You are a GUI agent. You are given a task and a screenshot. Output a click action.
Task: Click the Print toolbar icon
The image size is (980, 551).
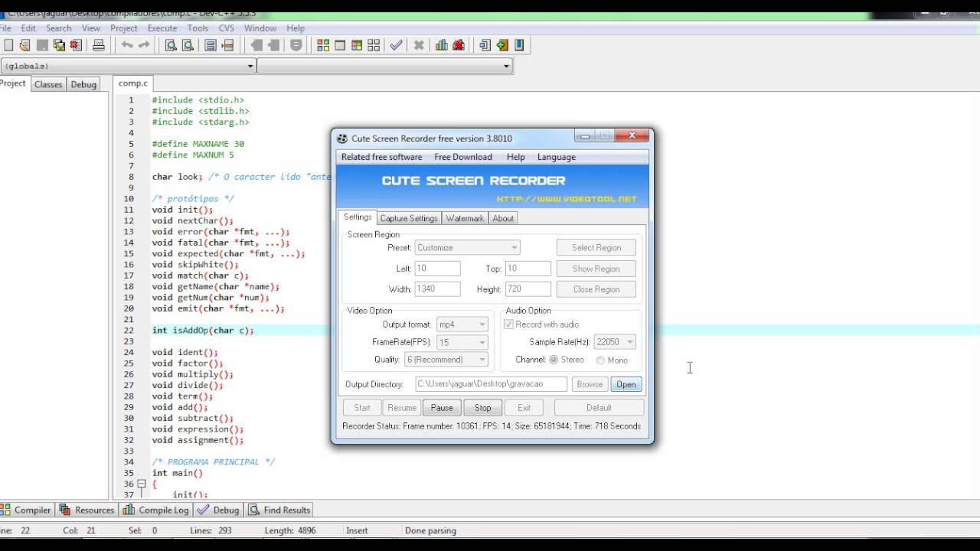[x=99, y=45]
